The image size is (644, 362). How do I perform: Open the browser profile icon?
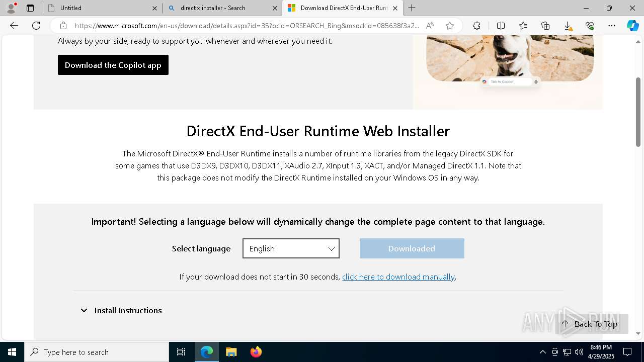pos(11,8)
